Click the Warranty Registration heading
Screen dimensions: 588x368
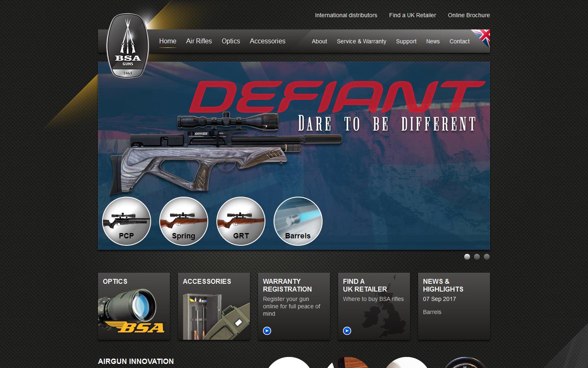[287, 285]
